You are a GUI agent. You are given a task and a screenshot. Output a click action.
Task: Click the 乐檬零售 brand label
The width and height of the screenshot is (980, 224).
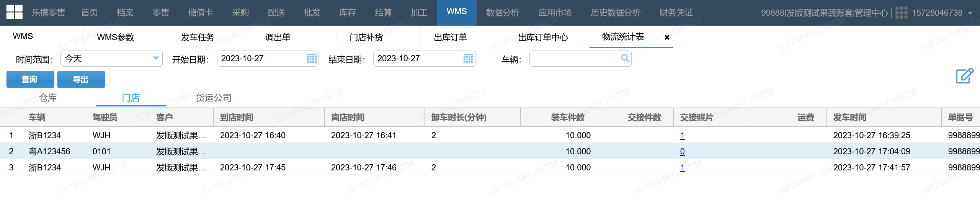click(x=48, y=13)
